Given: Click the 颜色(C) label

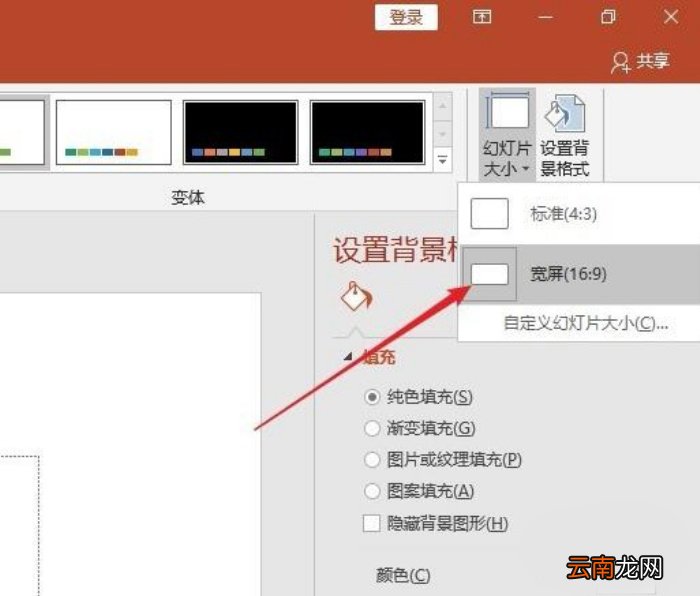Looking at the screenshot, I should coord(403,575).
